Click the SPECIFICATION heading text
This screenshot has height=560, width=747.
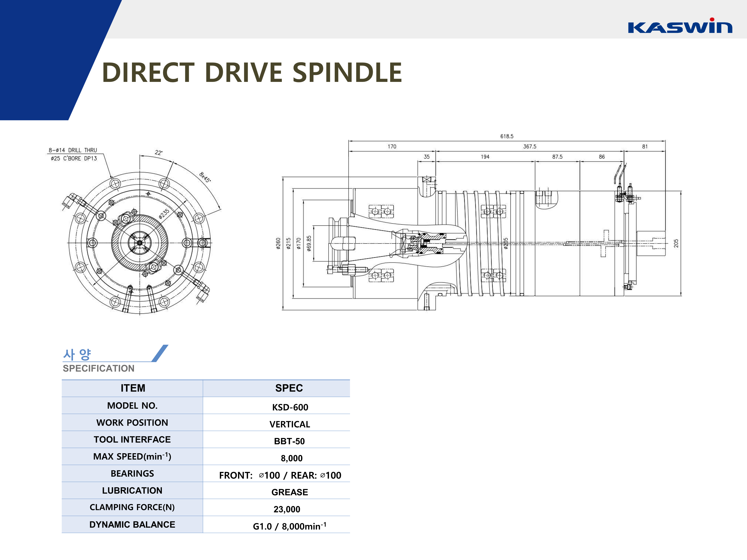tap(98, 368)
